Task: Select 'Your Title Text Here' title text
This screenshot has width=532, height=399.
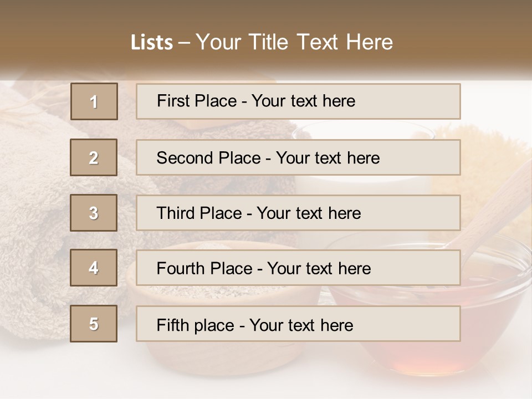Action: pos(294,43)
